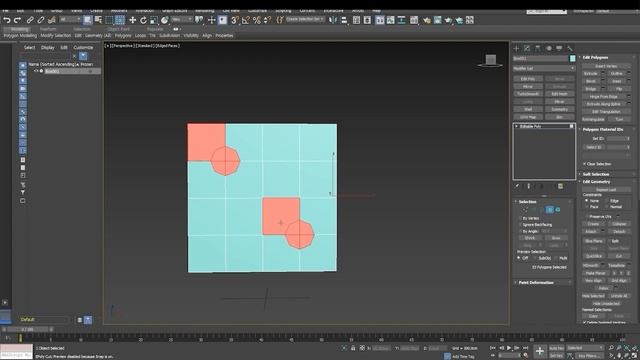Open Select by Name dialog icon
Screen dimensions: 640x360
click(98, 20)
